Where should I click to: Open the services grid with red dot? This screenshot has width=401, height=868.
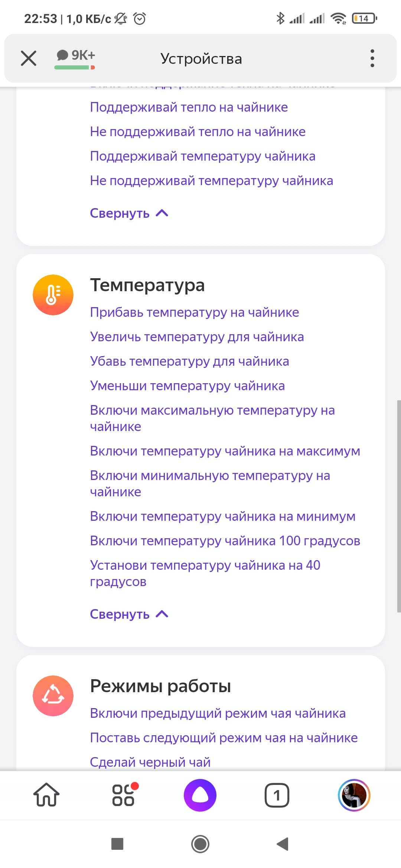pyautogui.click(x=124, y=795)
